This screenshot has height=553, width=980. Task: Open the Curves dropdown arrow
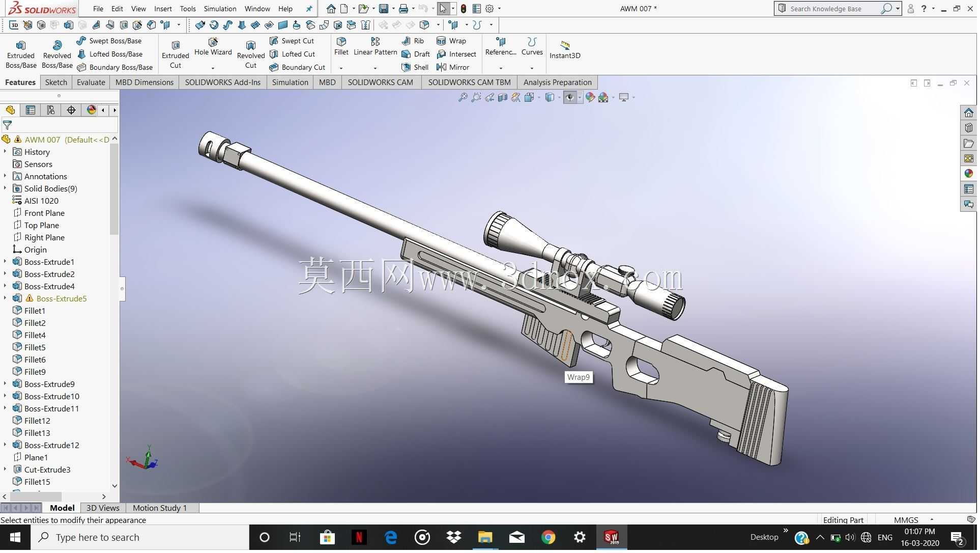[x=532, y=68]
